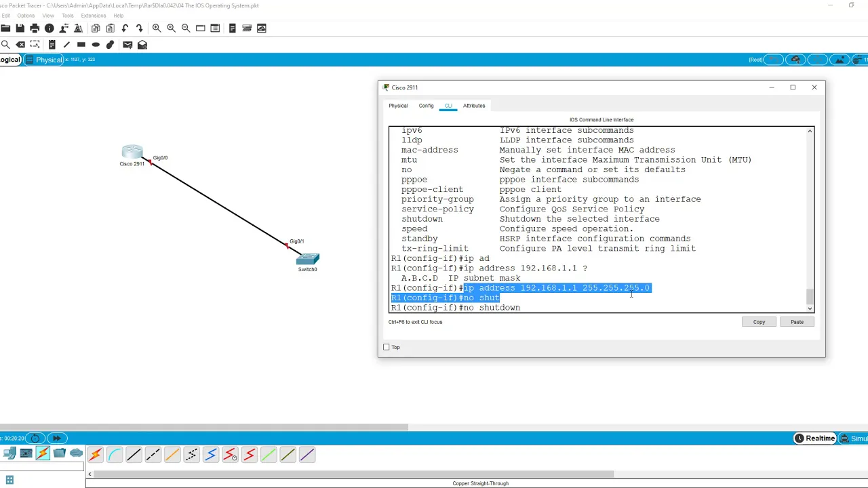Choose the Place Note tool
Screen dimensions: 868x488
coord(52,45)
